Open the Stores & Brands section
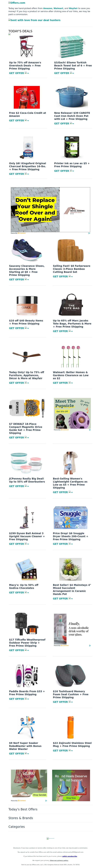Image resolution: width=101 pixels, height=868 pixels. [21, 818]
